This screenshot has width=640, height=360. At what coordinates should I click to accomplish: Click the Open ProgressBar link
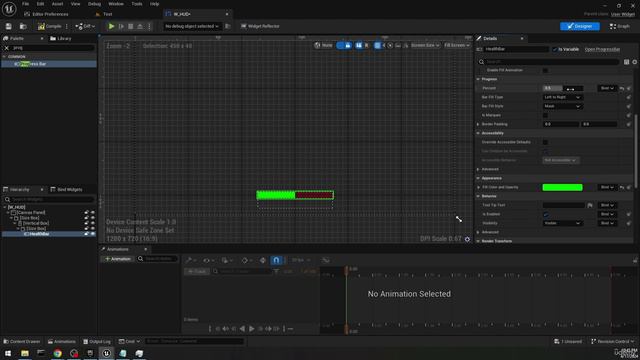pos(602,49)
